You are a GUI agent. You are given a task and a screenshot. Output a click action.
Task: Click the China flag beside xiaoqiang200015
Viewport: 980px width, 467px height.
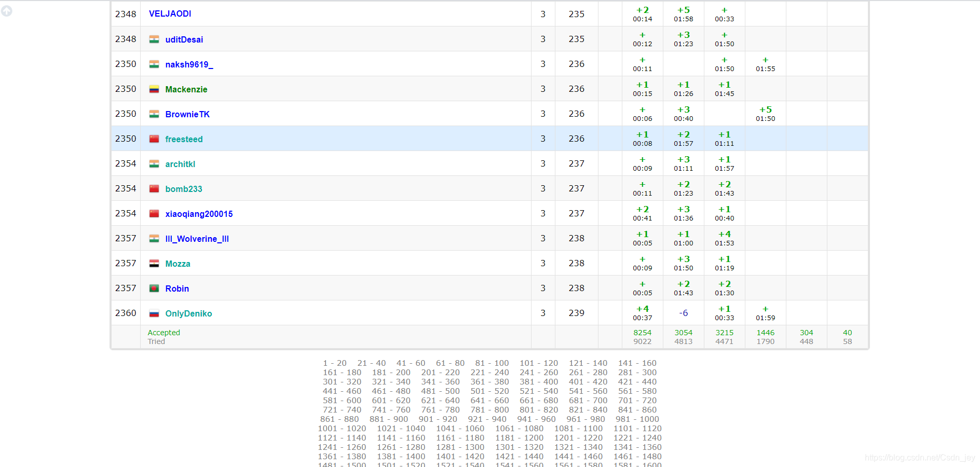coord(154,214)
